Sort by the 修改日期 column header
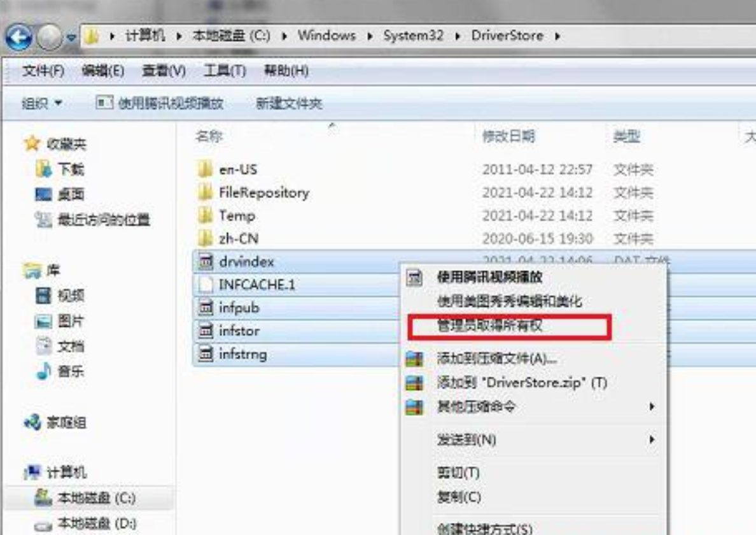This screenshot has height=535, width=756. point(508,136)
